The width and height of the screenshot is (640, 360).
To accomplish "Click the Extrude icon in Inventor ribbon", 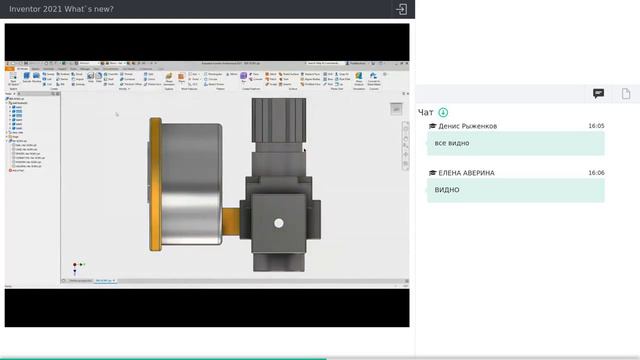I will pyautogui.click(x=27, y=76).
